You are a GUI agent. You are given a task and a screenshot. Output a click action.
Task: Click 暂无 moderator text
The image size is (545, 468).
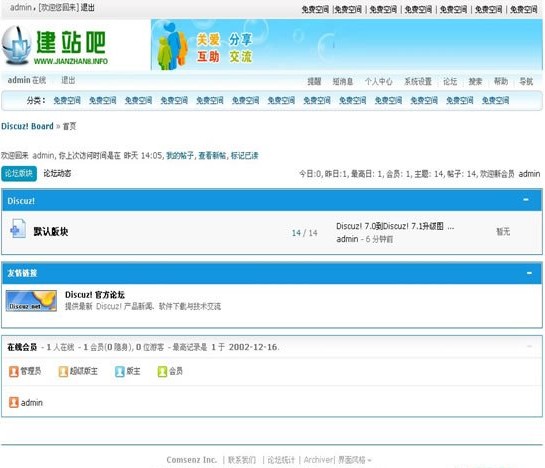pos(503,232)
